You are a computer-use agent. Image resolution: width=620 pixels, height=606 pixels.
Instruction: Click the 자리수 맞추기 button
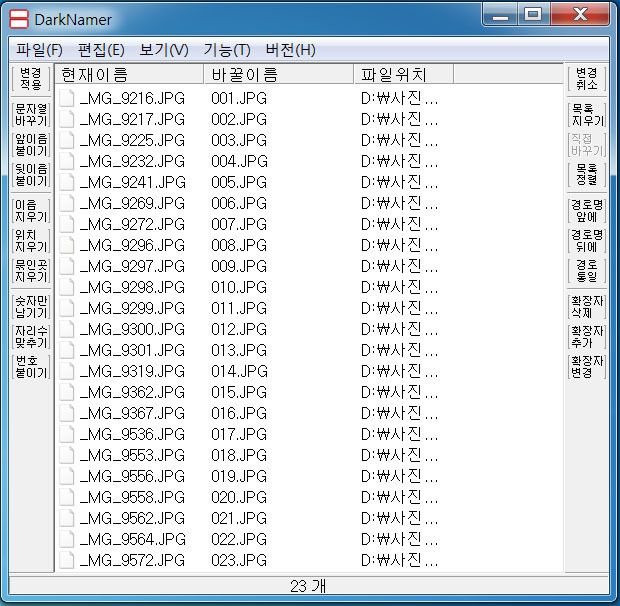coord(31,337)
